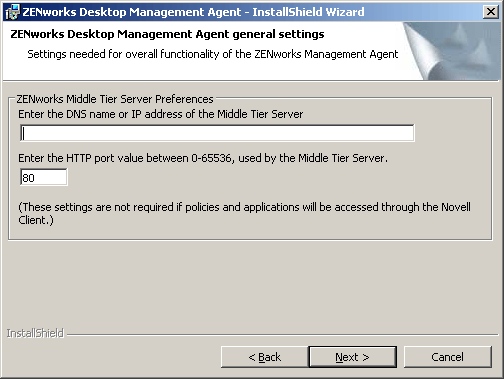Screen dimensions: 504x379
Task: Click the heading "ZENworks Desktop Management Agent general settings"
Action: coord(167,34)
